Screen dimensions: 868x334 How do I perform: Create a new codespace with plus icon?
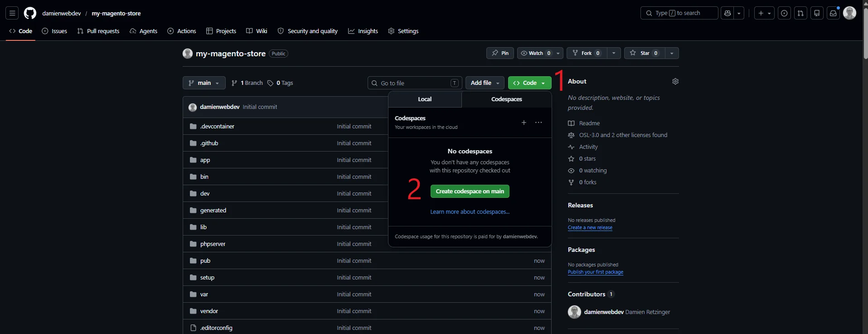524,123
